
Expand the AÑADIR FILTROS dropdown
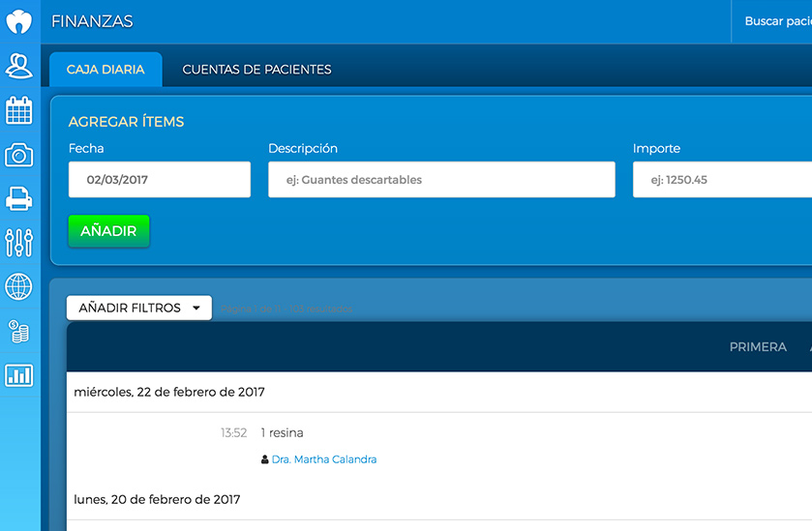tap(139, 308)
